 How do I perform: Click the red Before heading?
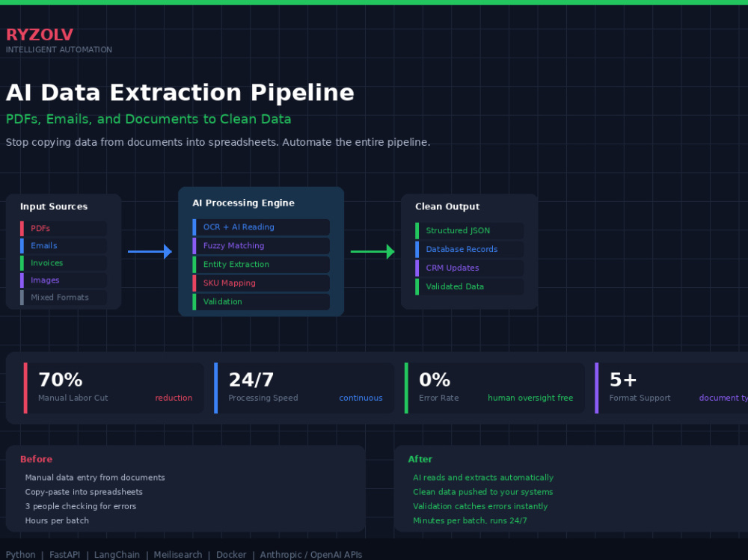point(36,459)
